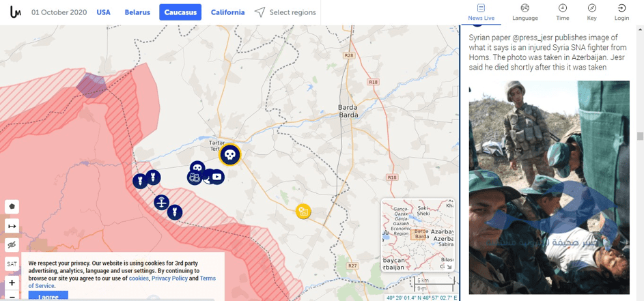Image resolution: width=644 pixels, height=301 pixels.
Task: Open the drone aircraft marker on the map
Action: tap(162, 202)
